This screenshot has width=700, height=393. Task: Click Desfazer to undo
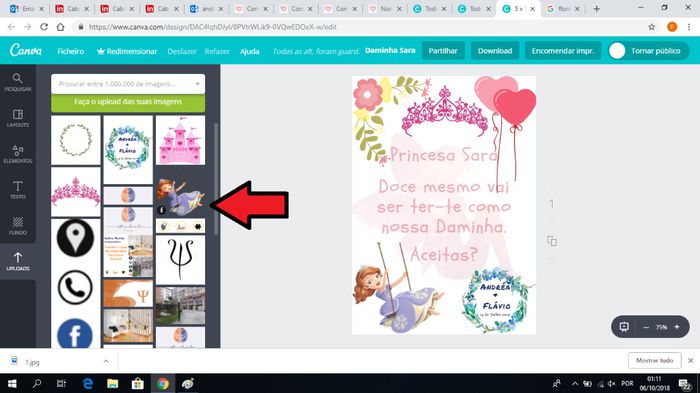point(182,51)
